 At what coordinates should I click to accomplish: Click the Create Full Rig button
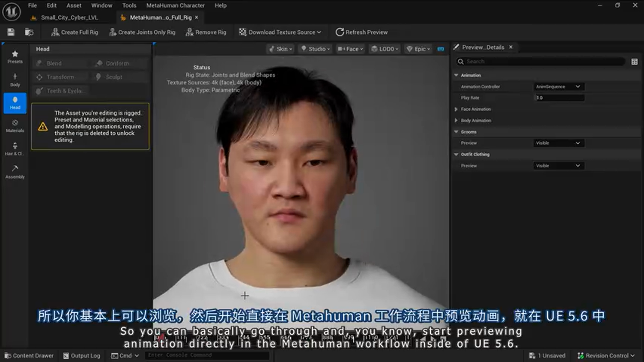(x=74, y=32)
